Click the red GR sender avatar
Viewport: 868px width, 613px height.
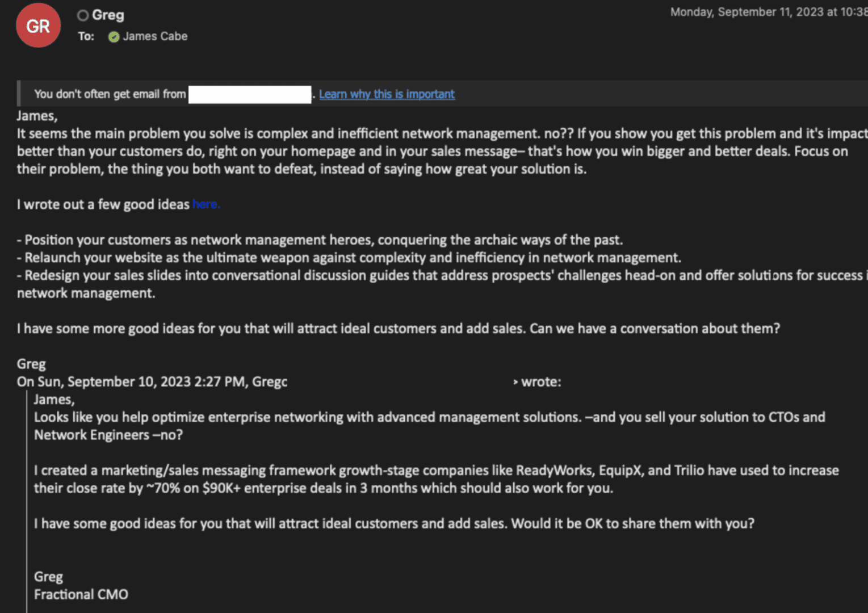click(x=38, y=26)
